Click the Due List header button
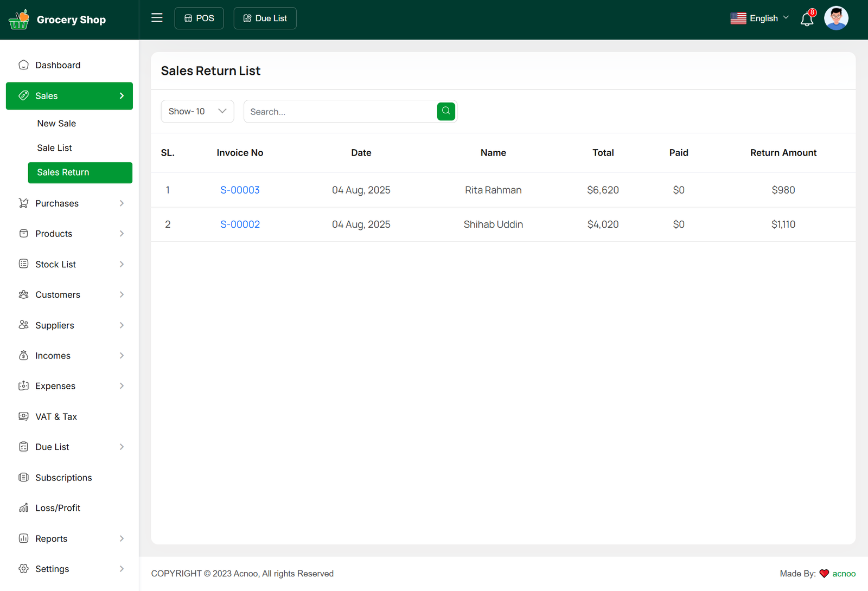Viewport: 868px width, 591px height. (x=265, y=18)
